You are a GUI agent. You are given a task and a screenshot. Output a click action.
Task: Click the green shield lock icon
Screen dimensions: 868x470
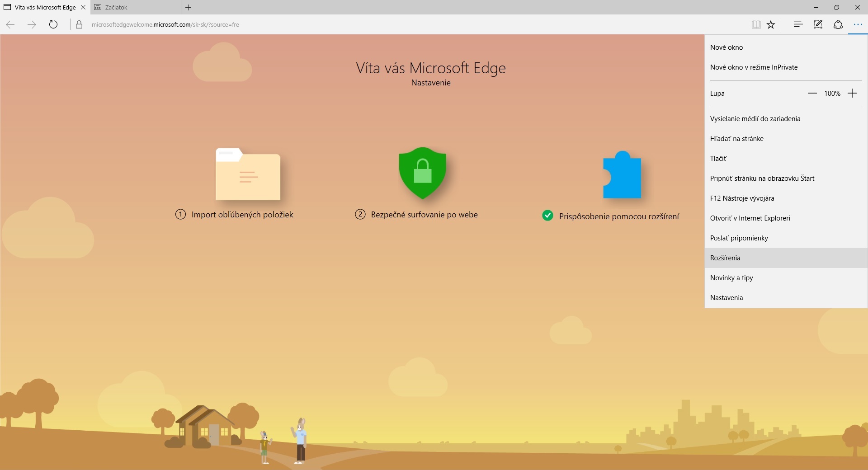click(422, 173)
